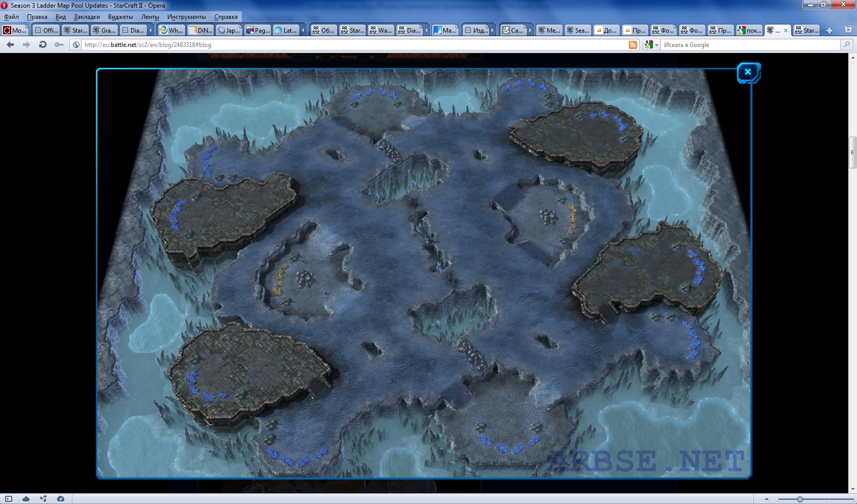Switch to the Pag... tab
The image size is (857, 504).
pos(258,31)
